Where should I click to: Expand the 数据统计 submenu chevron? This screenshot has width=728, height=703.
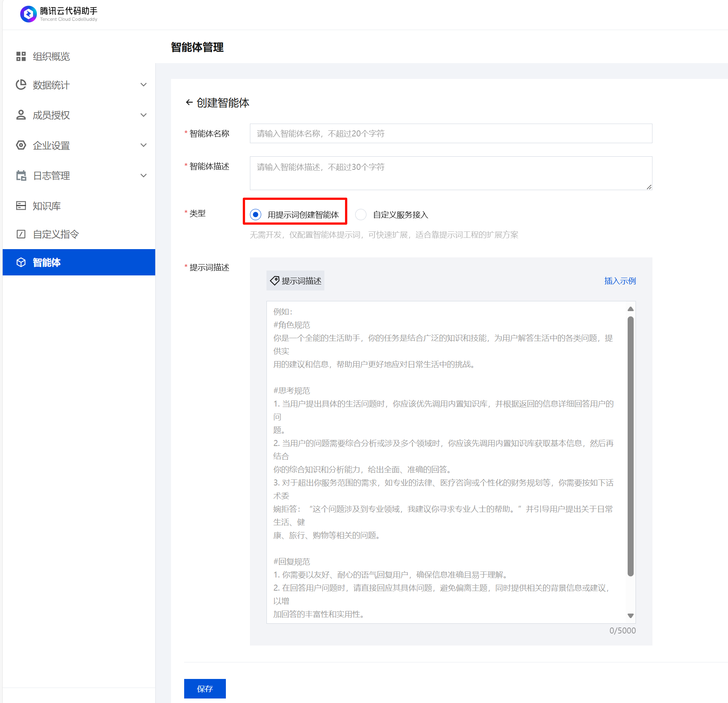click(143, 85)
